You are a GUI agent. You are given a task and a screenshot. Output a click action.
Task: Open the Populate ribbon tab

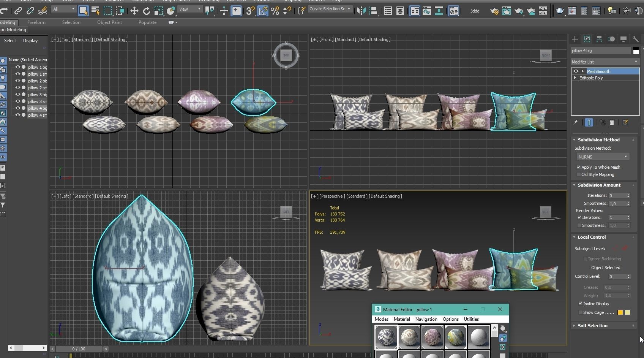coord(147,22)
